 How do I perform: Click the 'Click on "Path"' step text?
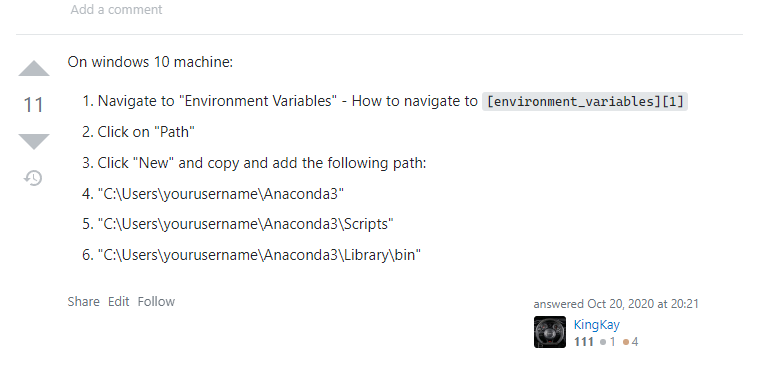point(146,132)
